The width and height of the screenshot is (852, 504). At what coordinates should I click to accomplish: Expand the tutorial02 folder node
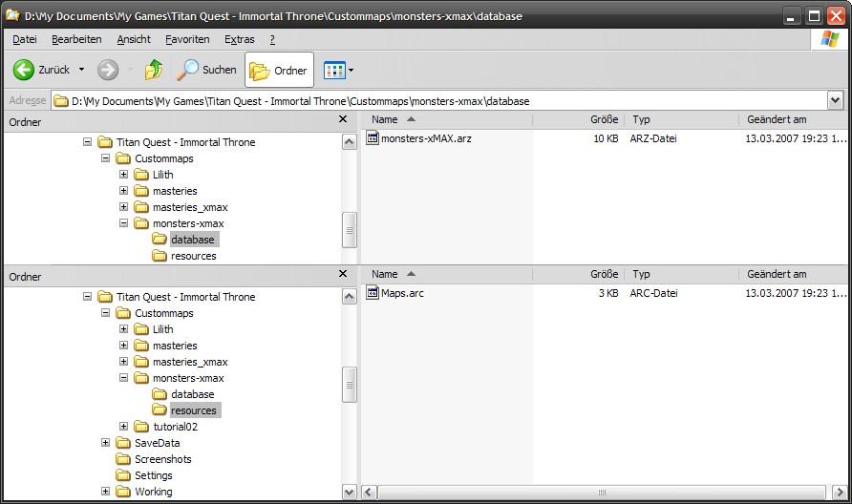click(x=123, y=427)
